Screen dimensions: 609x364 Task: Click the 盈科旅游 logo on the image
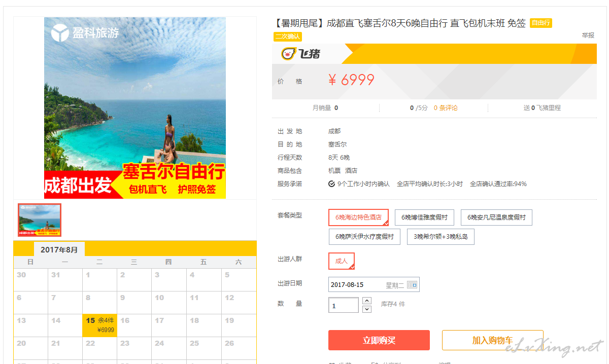point(85,33)
